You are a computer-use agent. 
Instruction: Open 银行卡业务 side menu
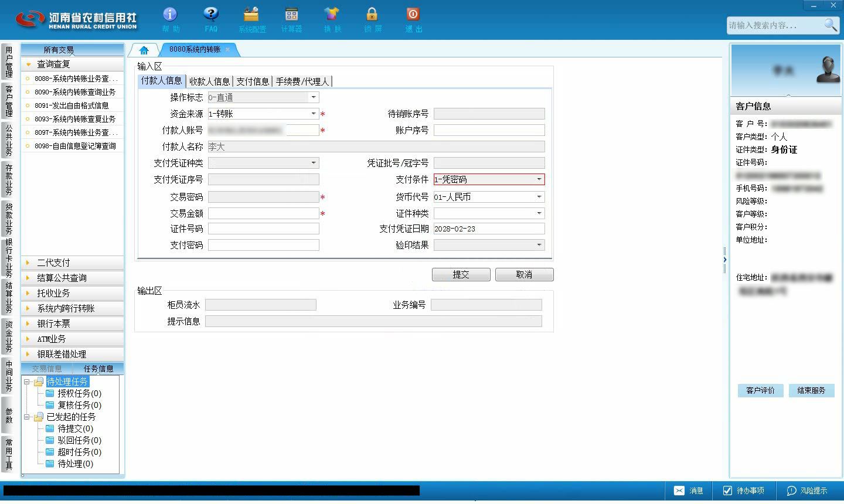point(9,258)
